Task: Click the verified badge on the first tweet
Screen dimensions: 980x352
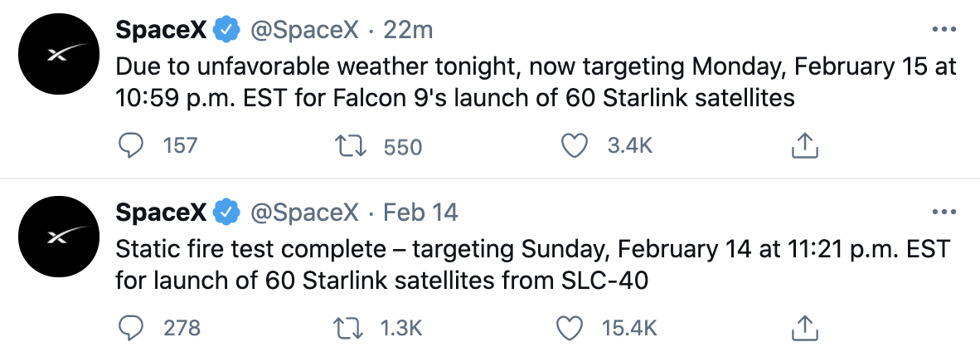Action: [x=226, y=31]
